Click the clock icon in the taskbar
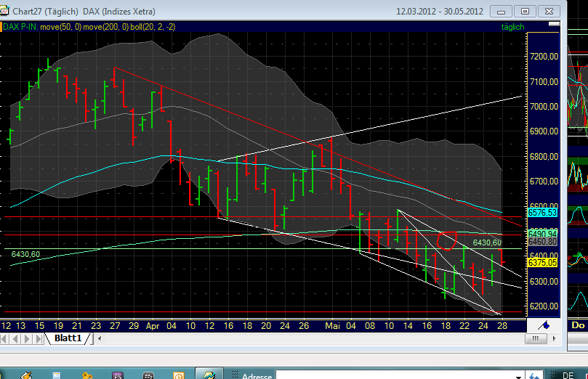The height and width of the screenshot is (379, 588). pos(179,375)
